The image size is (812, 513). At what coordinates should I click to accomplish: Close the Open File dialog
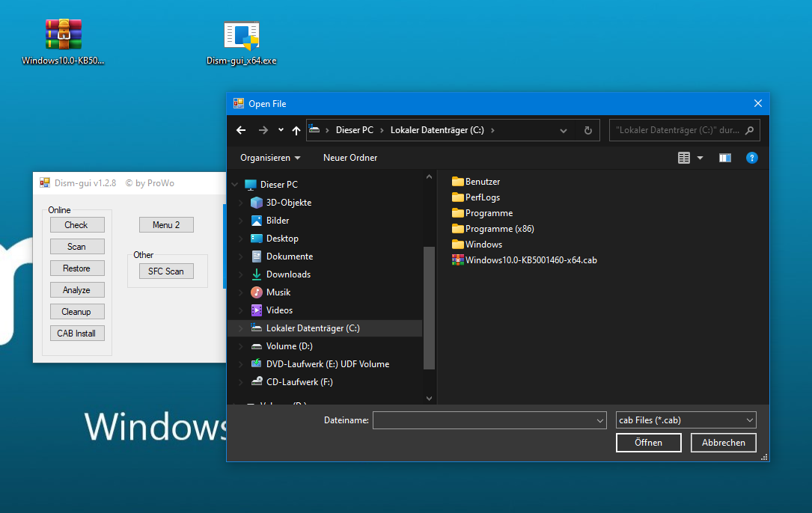click(x=757, y=103)
